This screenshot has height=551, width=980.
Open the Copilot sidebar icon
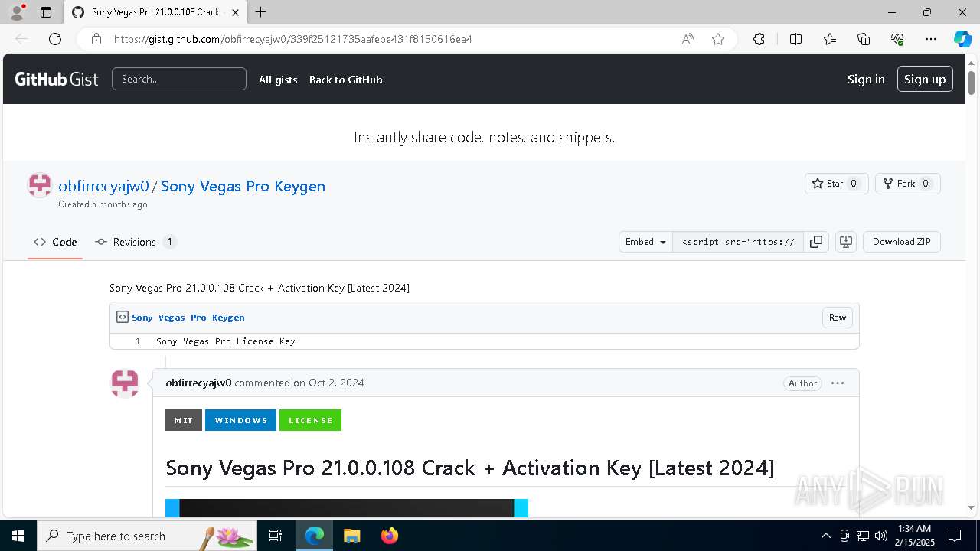[962, 39]
